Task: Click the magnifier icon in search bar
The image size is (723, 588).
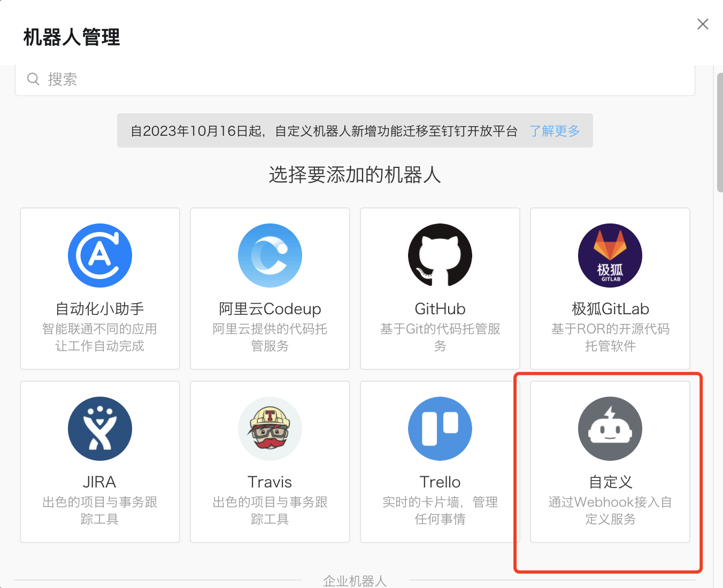Action: coord(33,79)
